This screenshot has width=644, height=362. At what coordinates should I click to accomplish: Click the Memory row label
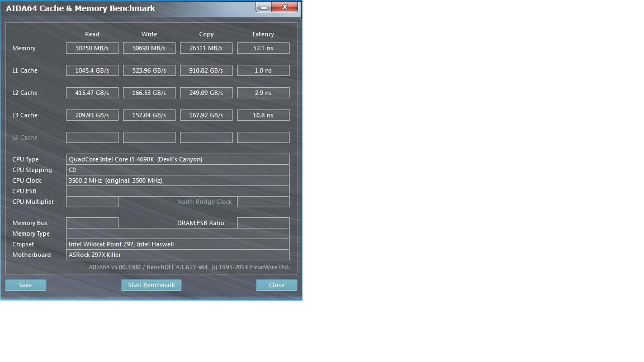coord(24,48)
